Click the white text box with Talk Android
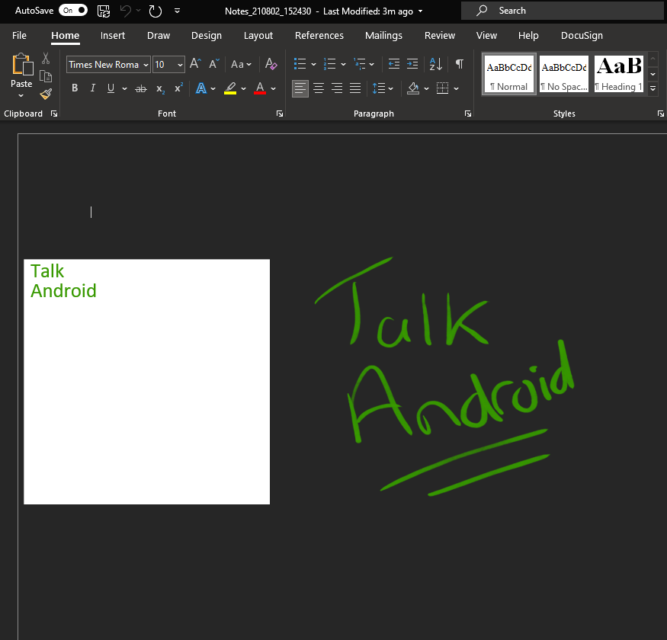Viewport: 667px width, 640px height. pyautogui.click(x=147, y=381)
